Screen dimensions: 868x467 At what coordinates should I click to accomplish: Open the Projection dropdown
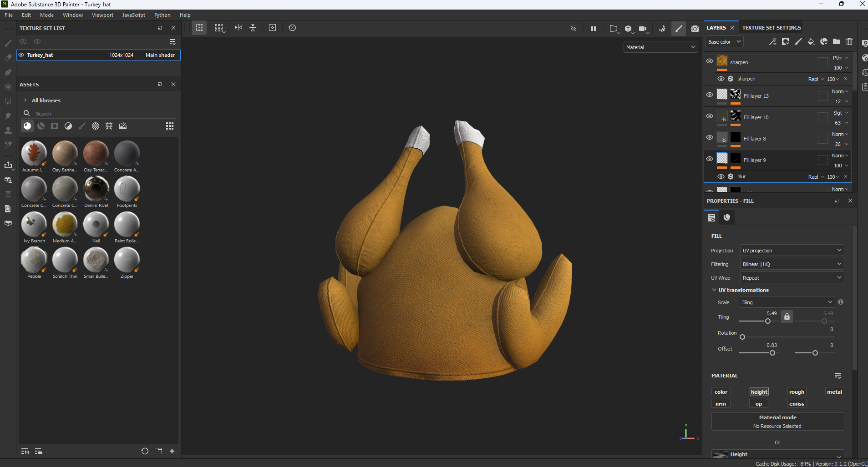pyautogui.click(x=792, y=251)
